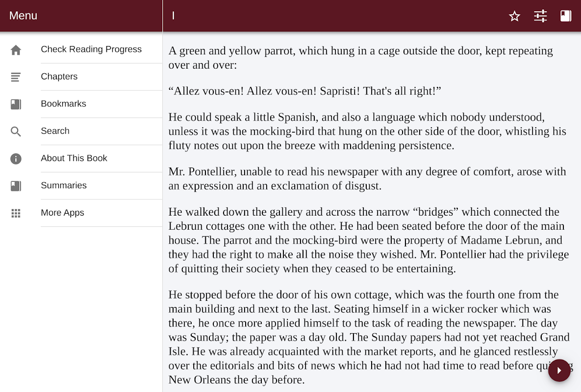Select Summaries menu entry
The height and width of the screenshot is (392, 581).
(64, 185)
